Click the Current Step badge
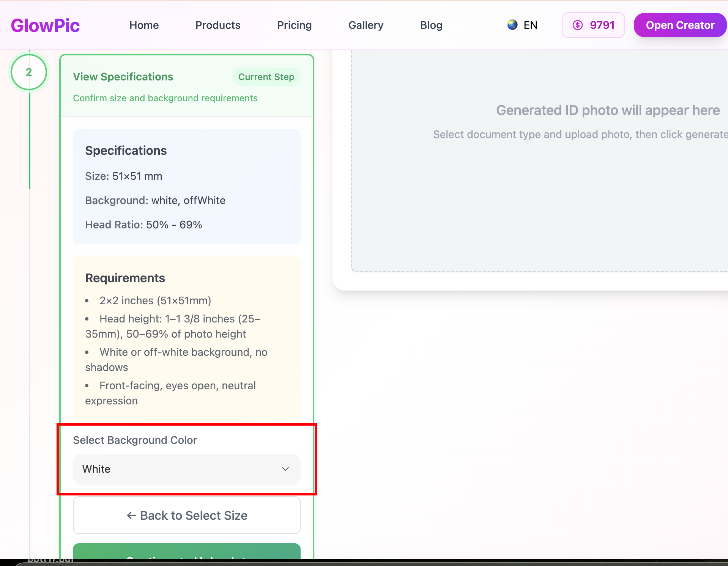 point(266,77)
